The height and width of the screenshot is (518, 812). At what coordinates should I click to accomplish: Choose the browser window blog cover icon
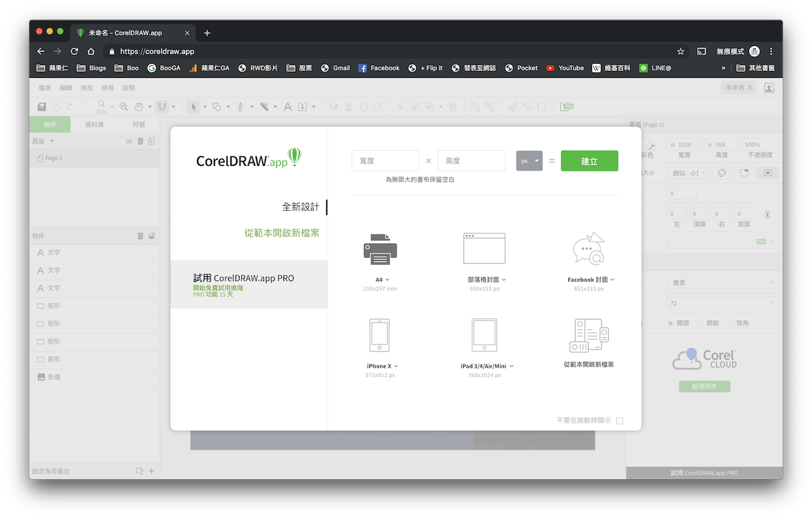coord(484,249)
